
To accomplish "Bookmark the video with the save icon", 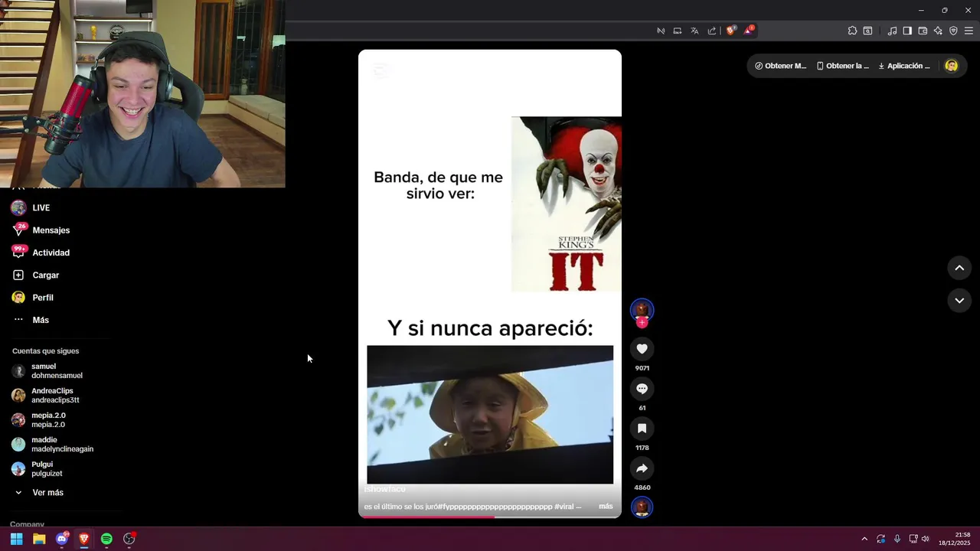I will point(642,429).
